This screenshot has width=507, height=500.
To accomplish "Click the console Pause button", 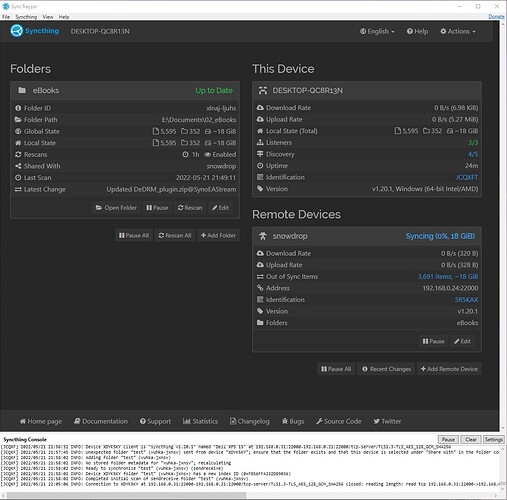I will (x=448, y=439).
